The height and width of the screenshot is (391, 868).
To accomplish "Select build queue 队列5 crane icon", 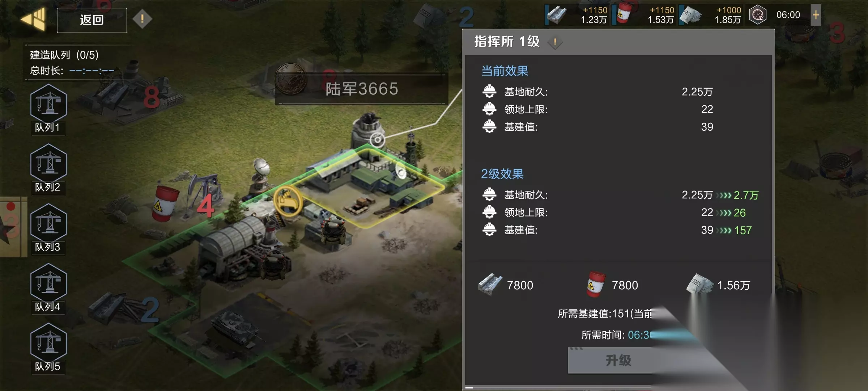I will click(48, 343).
